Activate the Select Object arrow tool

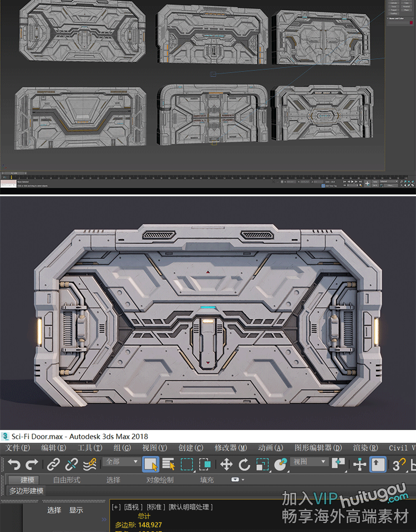coord(150,464)
